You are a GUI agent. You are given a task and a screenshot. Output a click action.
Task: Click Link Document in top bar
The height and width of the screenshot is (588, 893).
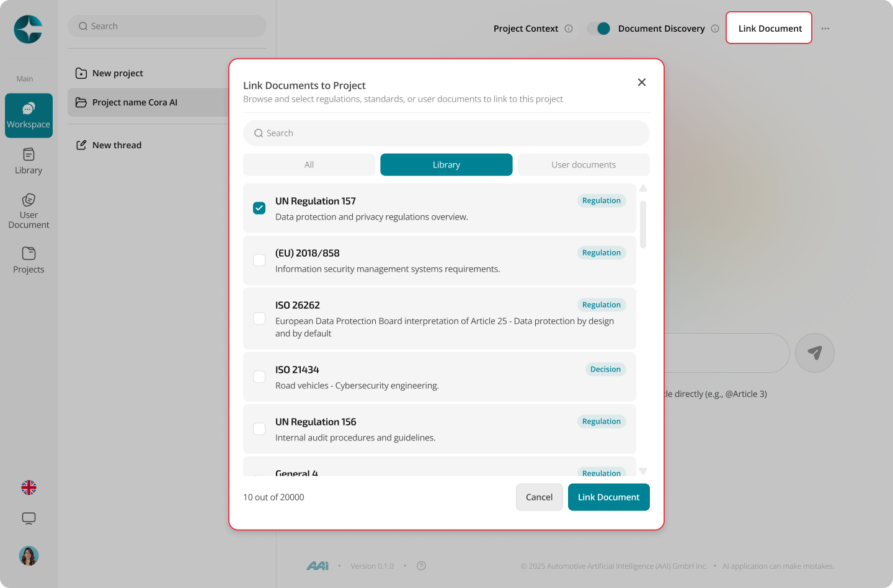769,28
